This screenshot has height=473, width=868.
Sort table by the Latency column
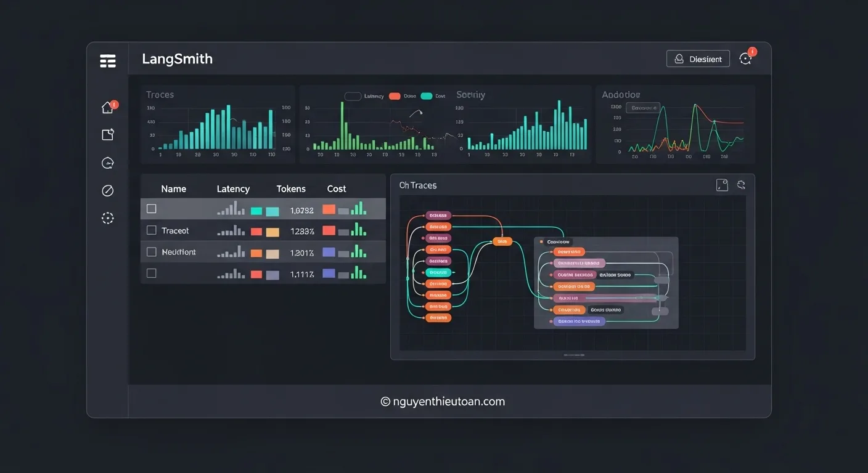point(233,189)
